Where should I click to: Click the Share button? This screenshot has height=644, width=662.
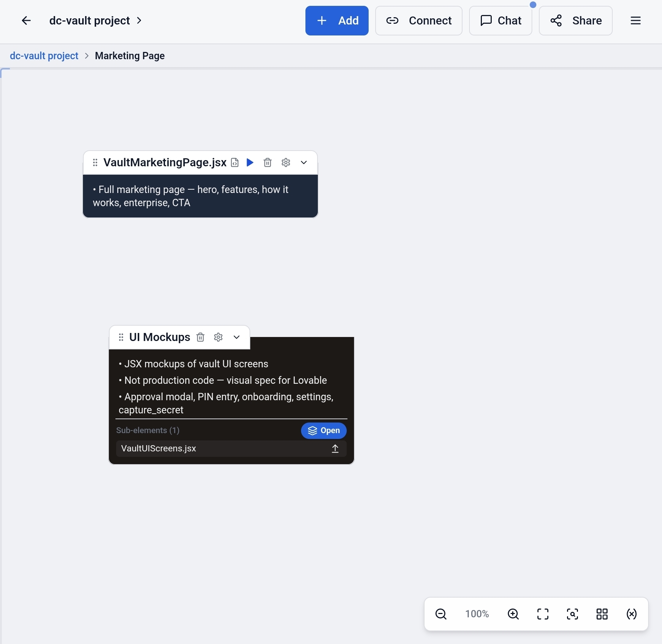coord(576,20)
